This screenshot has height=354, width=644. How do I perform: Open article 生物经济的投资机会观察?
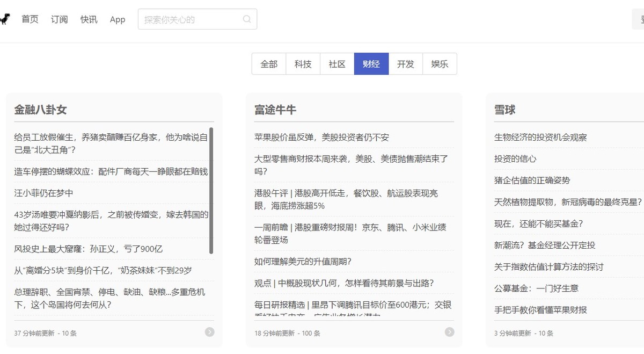540,137
